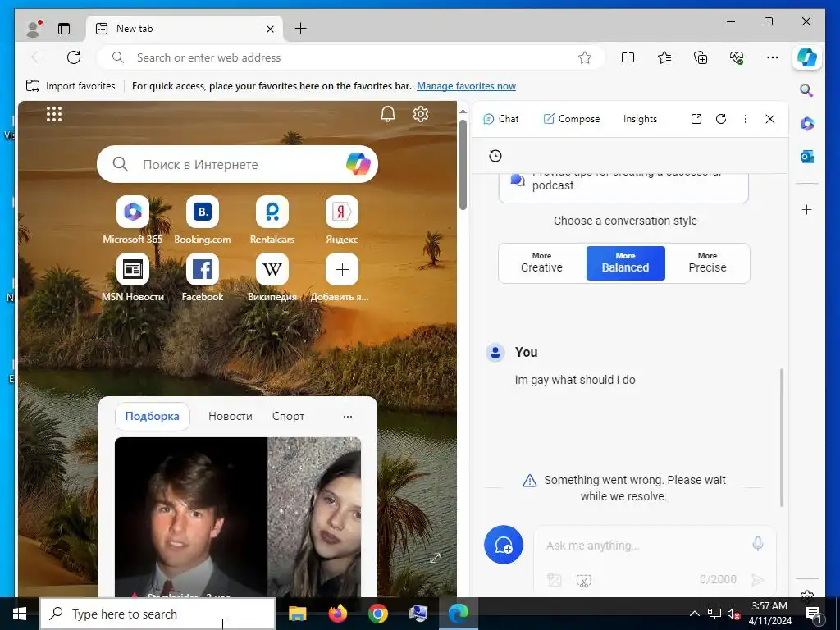Click the Поиск в Интернете search box

[x=237, y=164]
